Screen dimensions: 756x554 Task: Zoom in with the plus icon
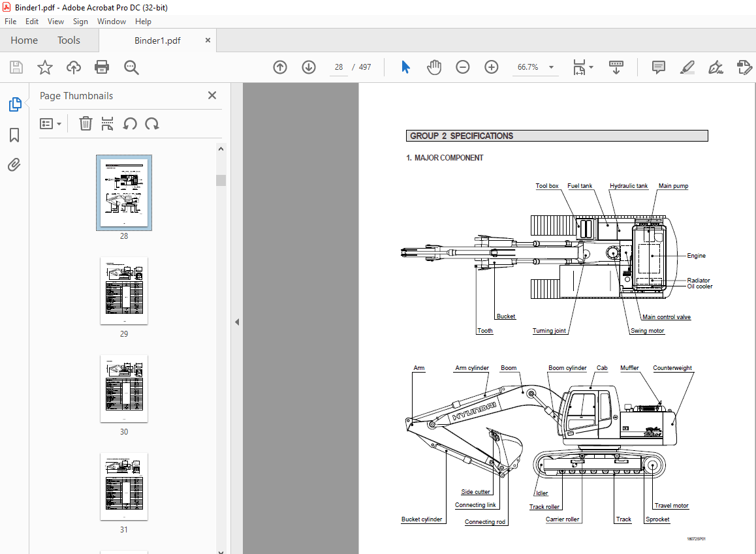click(492, 67)
